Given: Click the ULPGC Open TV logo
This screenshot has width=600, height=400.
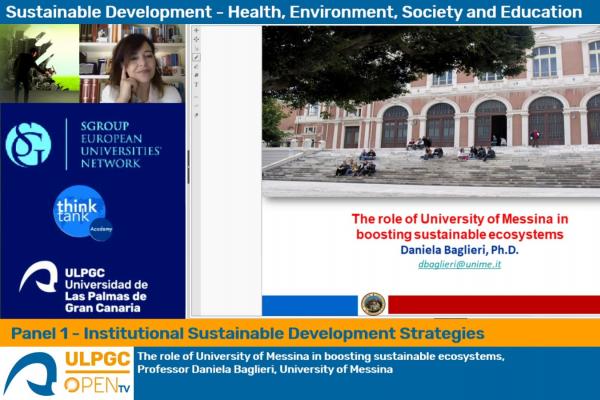Looking at the screenshot, I should point(67,374).
